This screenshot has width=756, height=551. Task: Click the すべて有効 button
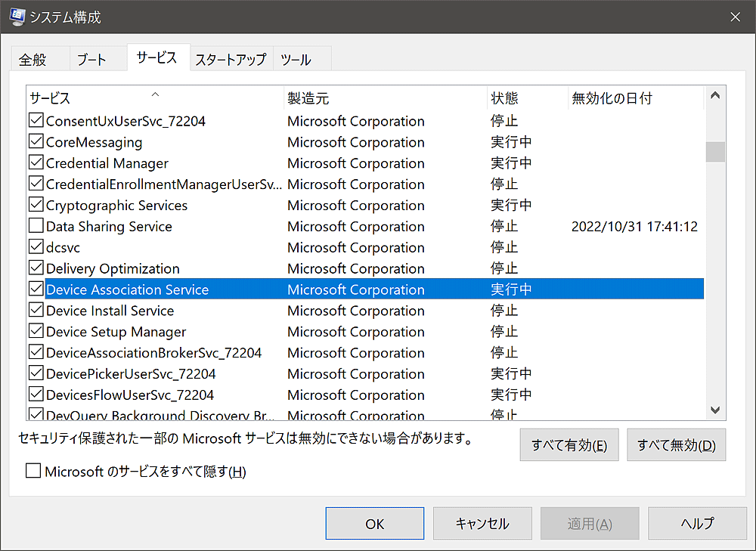569,444
